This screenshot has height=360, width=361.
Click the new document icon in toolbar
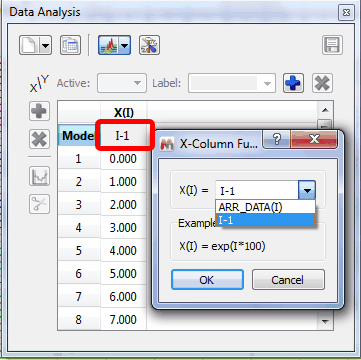(x=29, y=45)
